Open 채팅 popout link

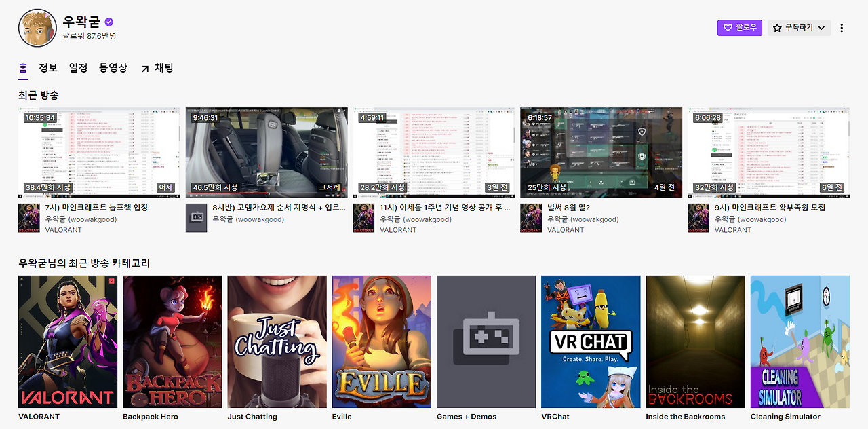(x=157, y=68)
